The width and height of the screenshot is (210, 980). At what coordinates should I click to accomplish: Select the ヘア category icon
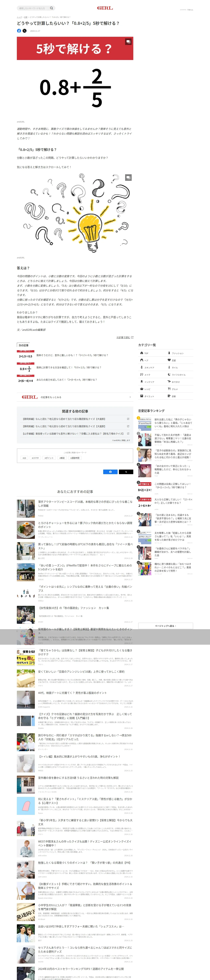click(142, 360)
